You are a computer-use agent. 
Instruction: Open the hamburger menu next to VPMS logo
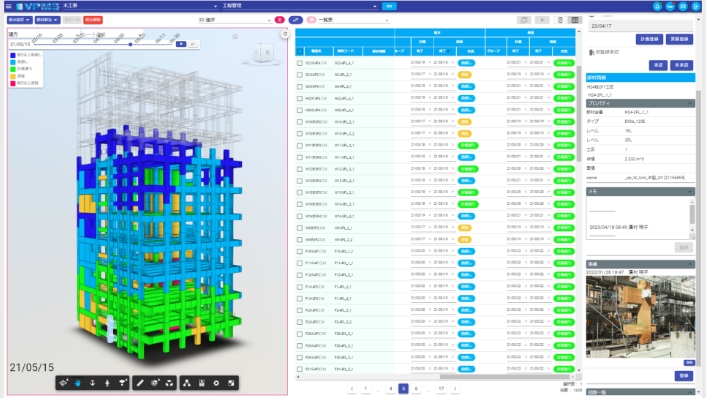8,6
